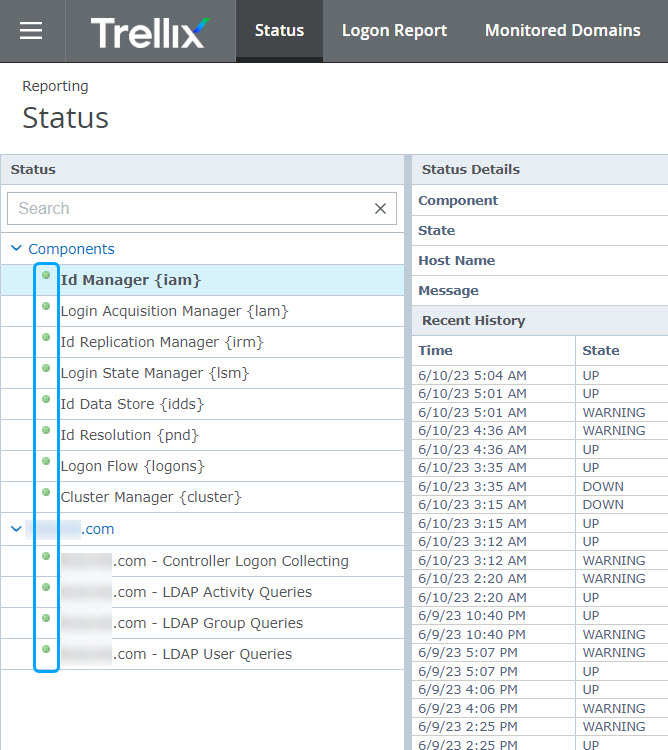This screenshot has width=668, height=750.
Task: Click status dot for Controller Logon Collecting
Action: coord(46,556)
